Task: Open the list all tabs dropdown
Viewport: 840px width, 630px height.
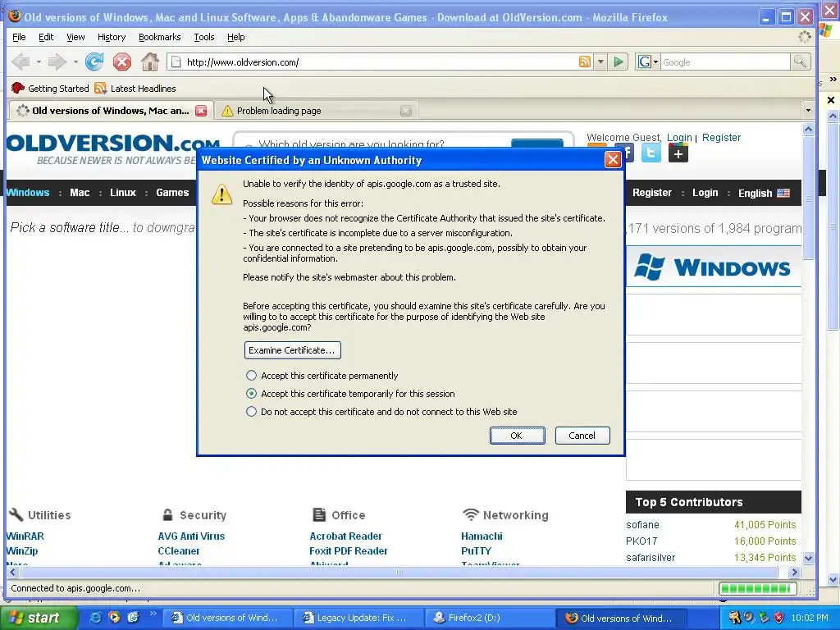Action: [808, 111]
